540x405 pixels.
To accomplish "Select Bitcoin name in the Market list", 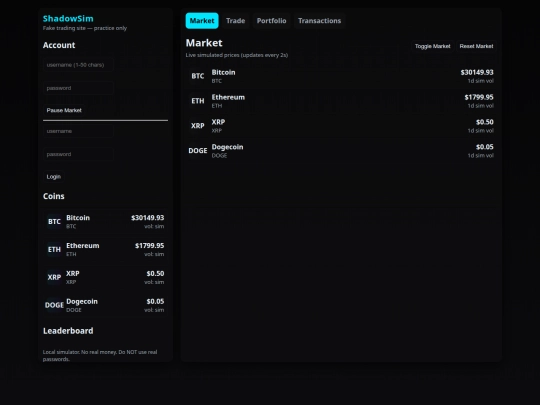I will tap(224, 72).
